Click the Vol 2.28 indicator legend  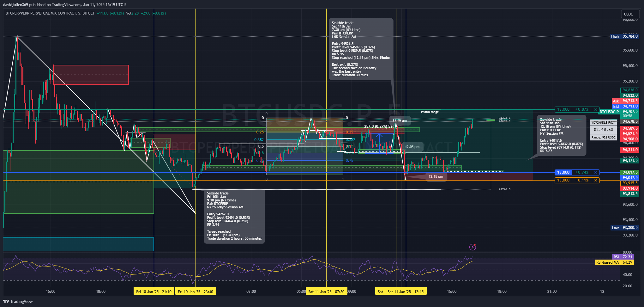(132, 13)
